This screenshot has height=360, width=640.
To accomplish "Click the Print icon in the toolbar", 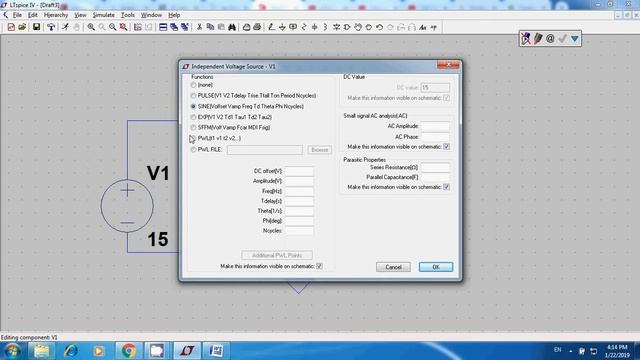I will point(257,27).
